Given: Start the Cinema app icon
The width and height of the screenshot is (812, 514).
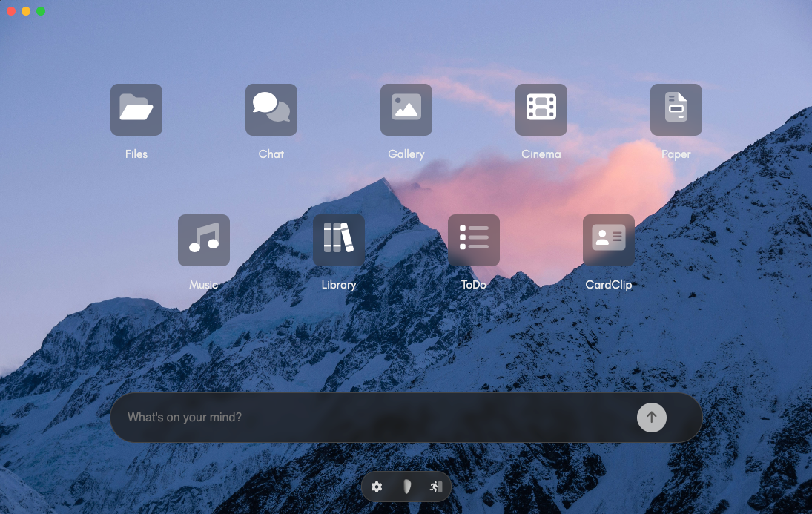Looking at the screenshot, I should pos(541,110).
